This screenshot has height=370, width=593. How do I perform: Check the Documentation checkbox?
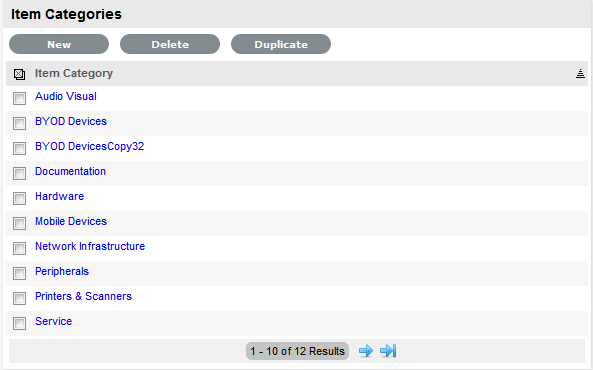19,173
